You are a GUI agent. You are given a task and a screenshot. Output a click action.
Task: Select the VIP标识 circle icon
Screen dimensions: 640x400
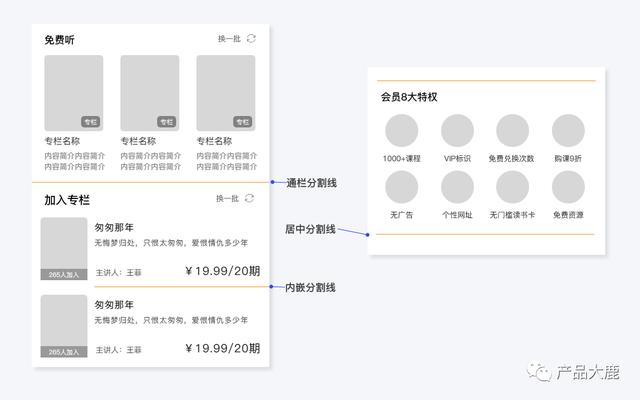[457, 131]
